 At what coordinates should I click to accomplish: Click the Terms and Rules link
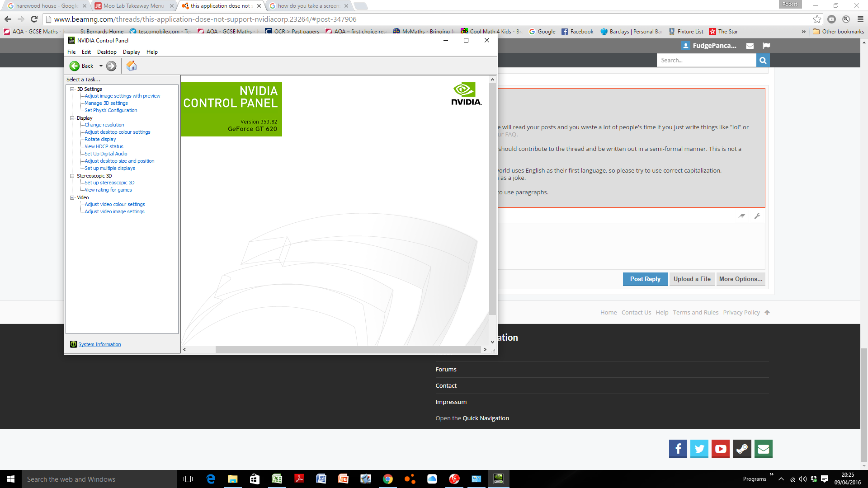point(695,313)
